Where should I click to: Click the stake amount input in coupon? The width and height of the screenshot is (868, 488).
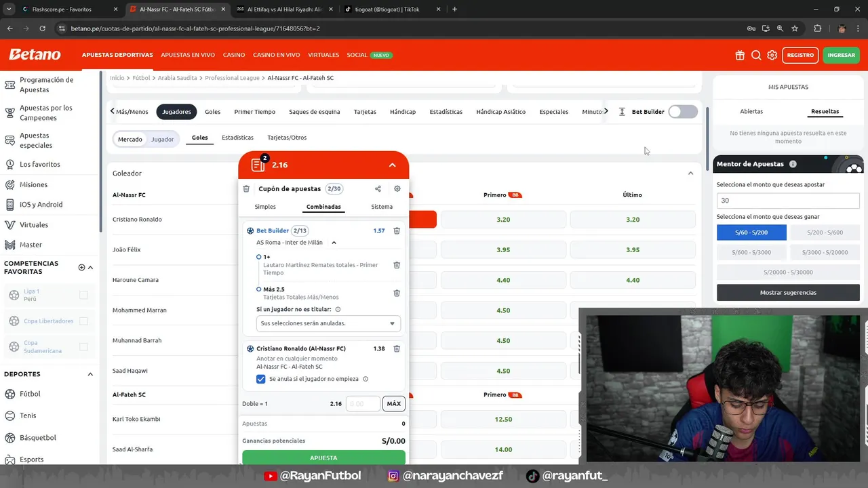pos(363,404)
